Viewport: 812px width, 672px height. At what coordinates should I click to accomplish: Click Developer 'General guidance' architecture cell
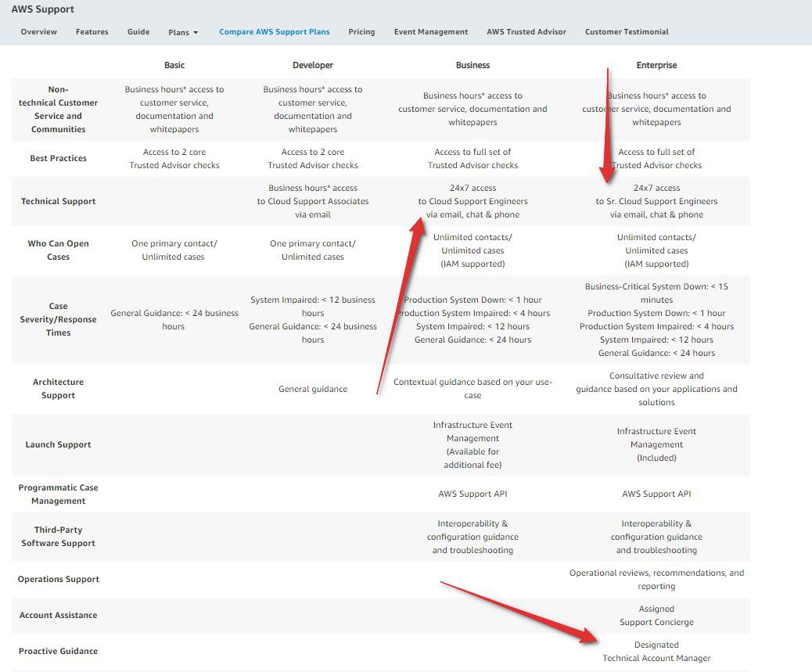click(x=313, y=389)
